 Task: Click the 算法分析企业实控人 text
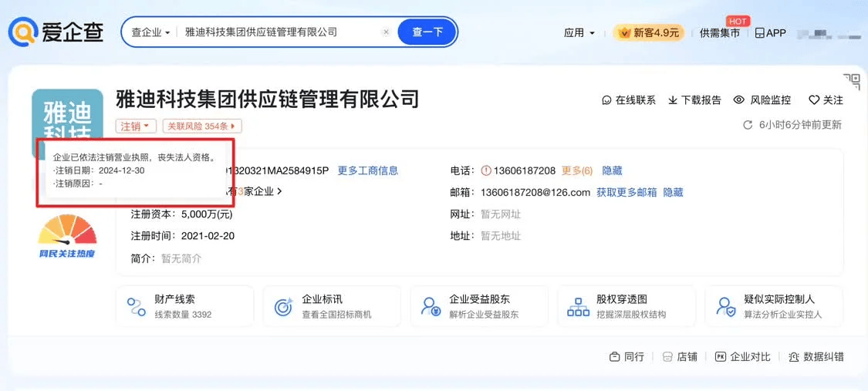point(783,315)
